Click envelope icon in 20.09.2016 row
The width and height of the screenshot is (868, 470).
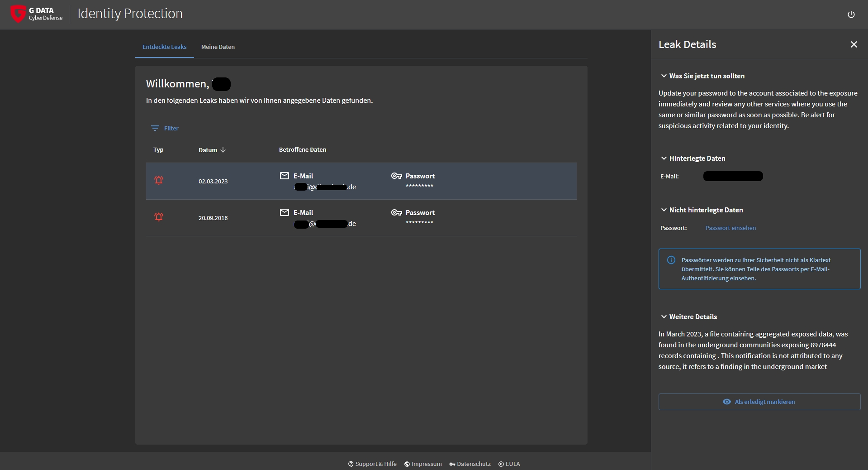(284, 212)
